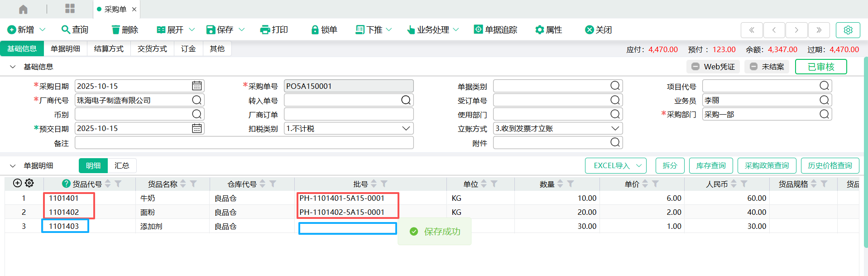Image resolution: width=868 pixels, height=276 pixels.
Task: Add a row with the plus icon
Action: click(x=17, y=183)
